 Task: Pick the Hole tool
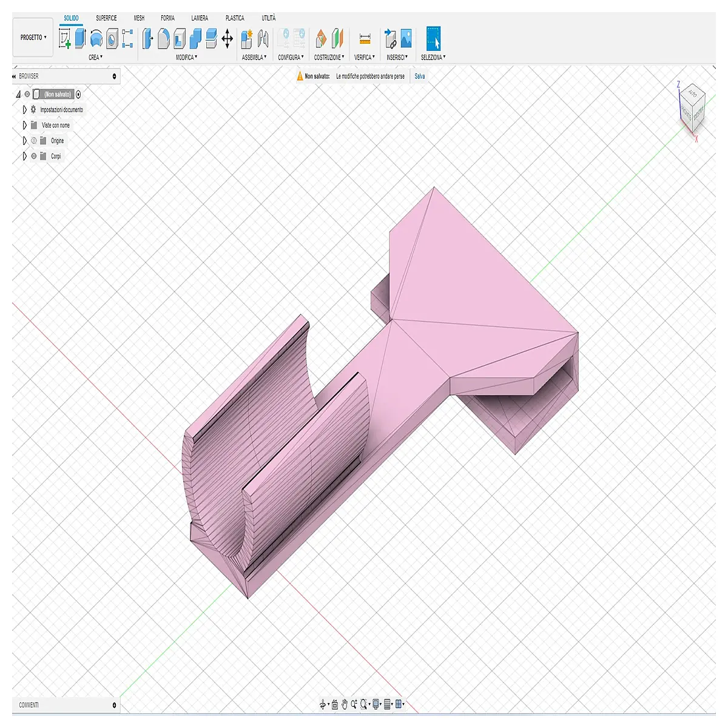(112, 39)
